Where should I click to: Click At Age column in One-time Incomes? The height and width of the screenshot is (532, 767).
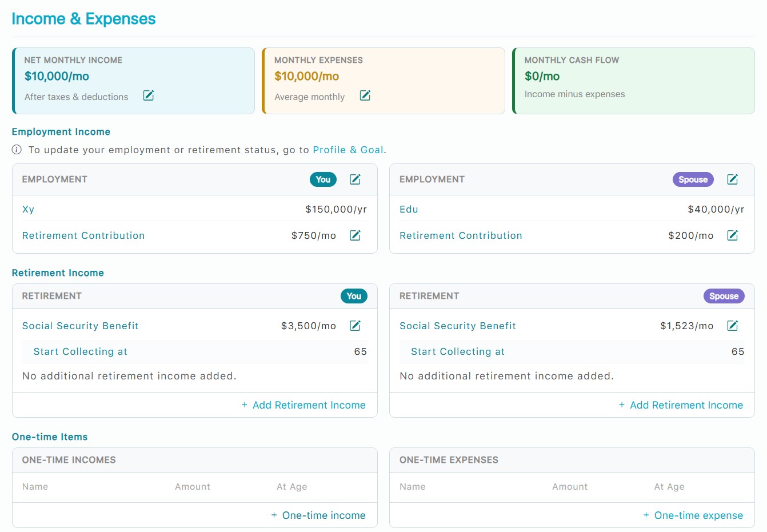pyautogui.click(x=292, y=487)
